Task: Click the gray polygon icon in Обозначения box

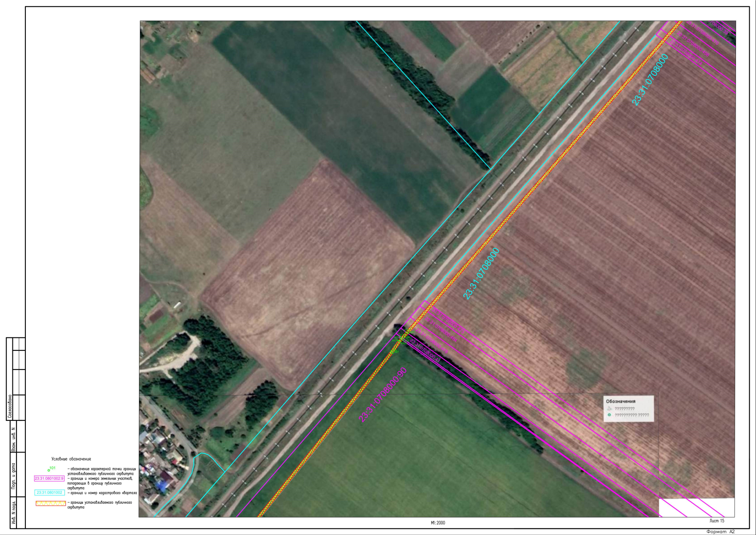Action: (x=609, y=408)
